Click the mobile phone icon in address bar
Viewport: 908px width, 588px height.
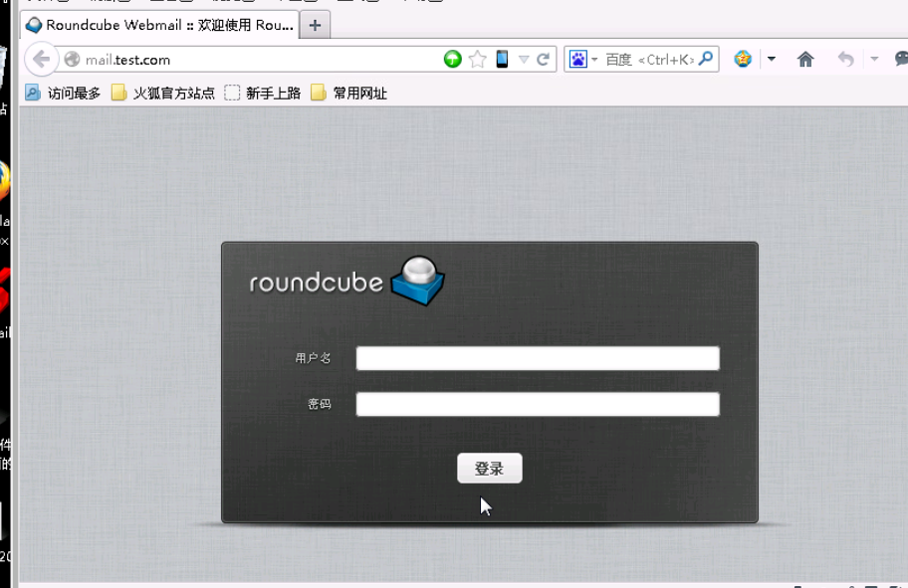(502, 59)
